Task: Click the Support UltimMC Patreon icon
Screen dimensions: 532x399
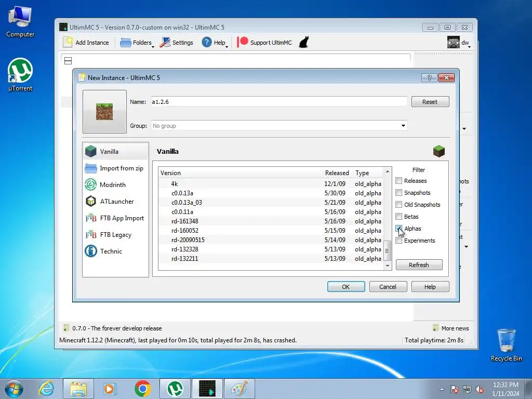Action: pyautogui.click(x=243, y=42)
